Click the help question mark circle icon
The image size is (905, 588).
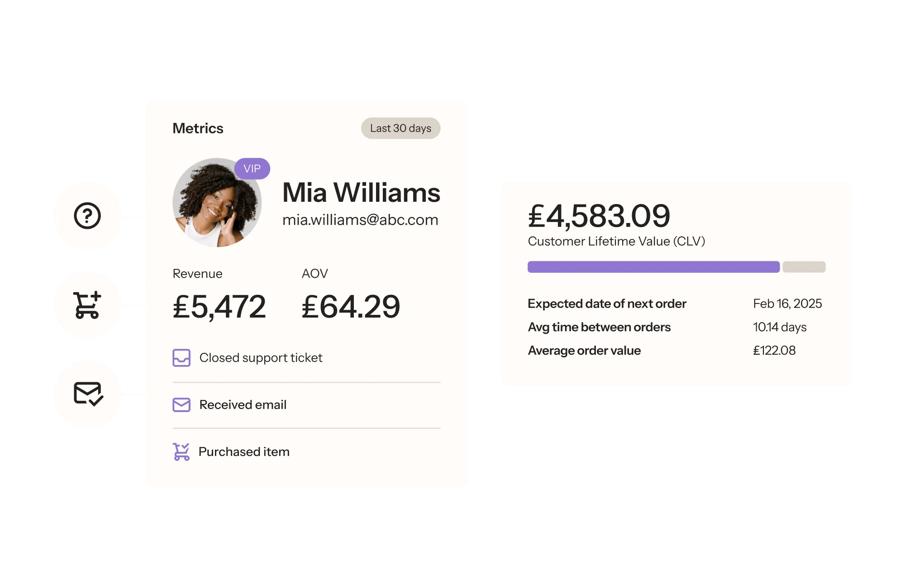click(87, 216)
